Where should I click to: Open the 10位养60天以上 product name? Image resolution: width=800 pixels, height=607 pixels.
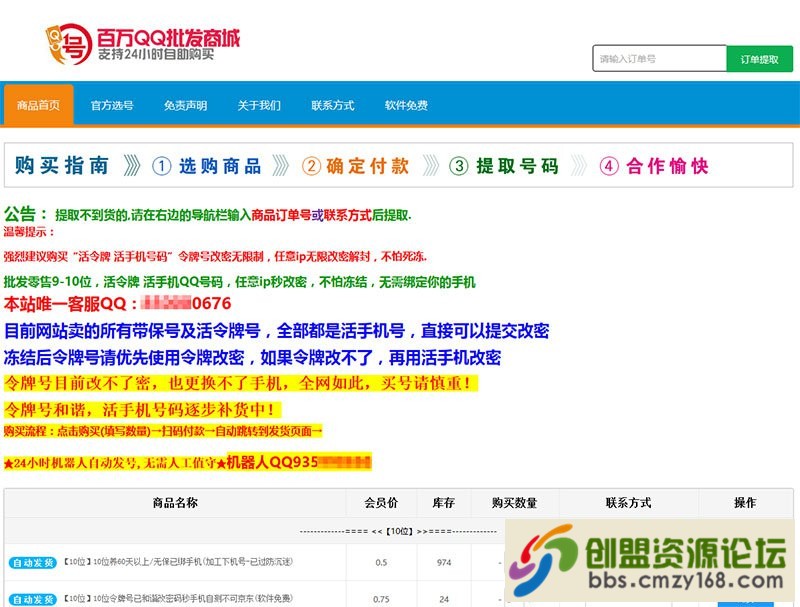(178, 562)
